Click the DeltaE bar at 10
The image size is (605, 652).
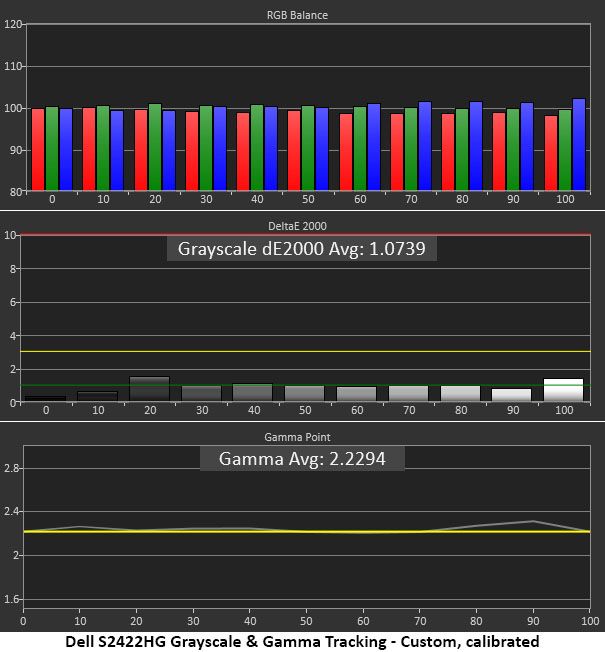98,396
